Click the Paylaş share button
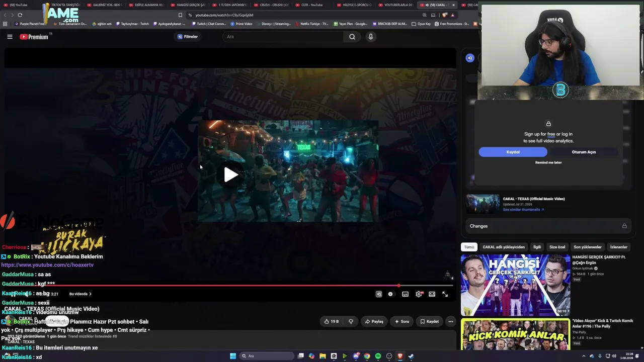 (374, 321)
